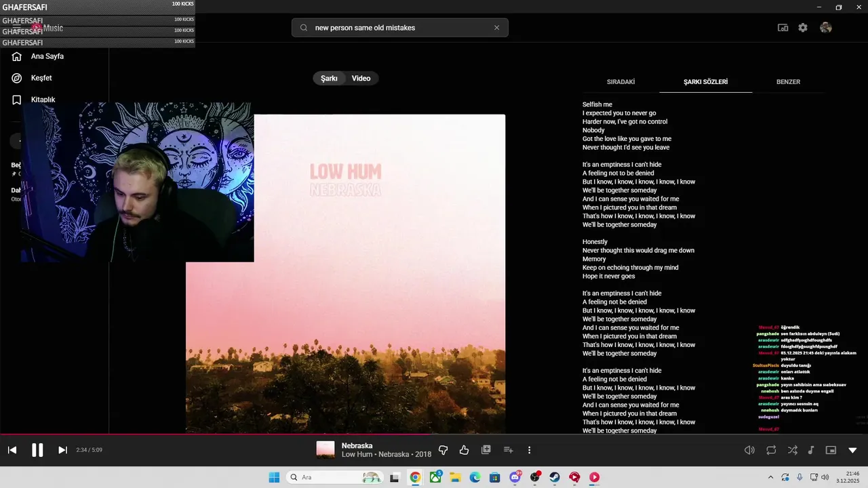
Task: Click Low Hum • Nebraska • 2018 subtitle
Action: point(387,455)
